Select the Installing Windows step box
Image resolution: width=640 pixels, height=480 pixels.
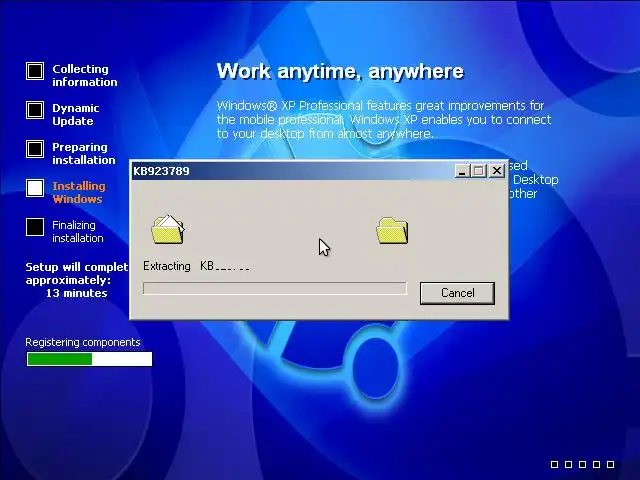coord(35,188)
